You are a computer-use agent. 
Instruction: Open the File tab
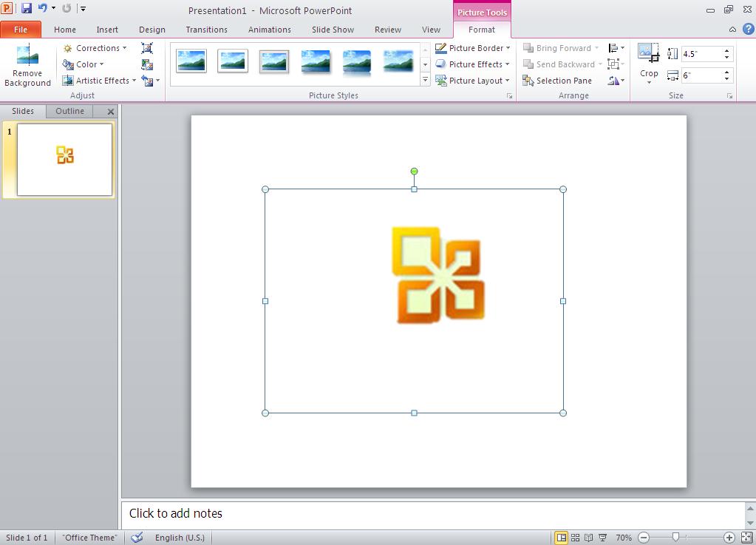point(21,30)
